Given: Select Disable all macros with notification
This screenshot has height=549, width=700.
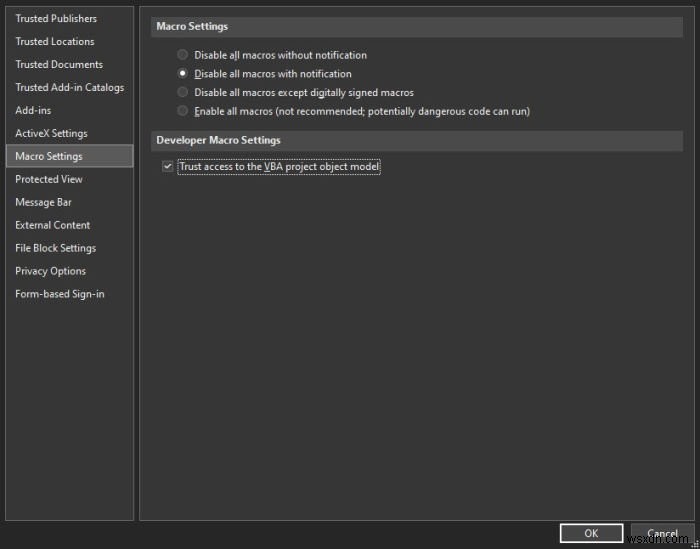Looking at the screenshot, I should [x=182, y=74].
